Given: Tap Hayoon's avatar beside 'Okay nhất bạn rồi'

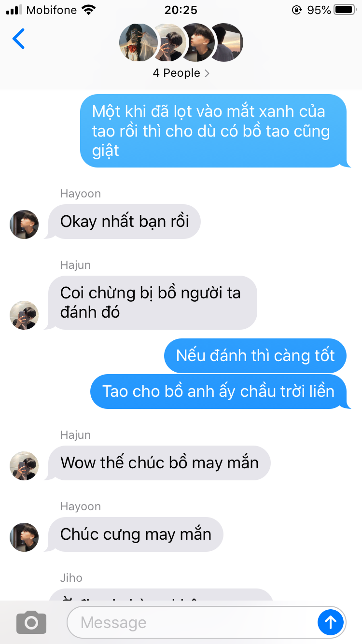Looking at the screenshot, I should tap(24, 224).
